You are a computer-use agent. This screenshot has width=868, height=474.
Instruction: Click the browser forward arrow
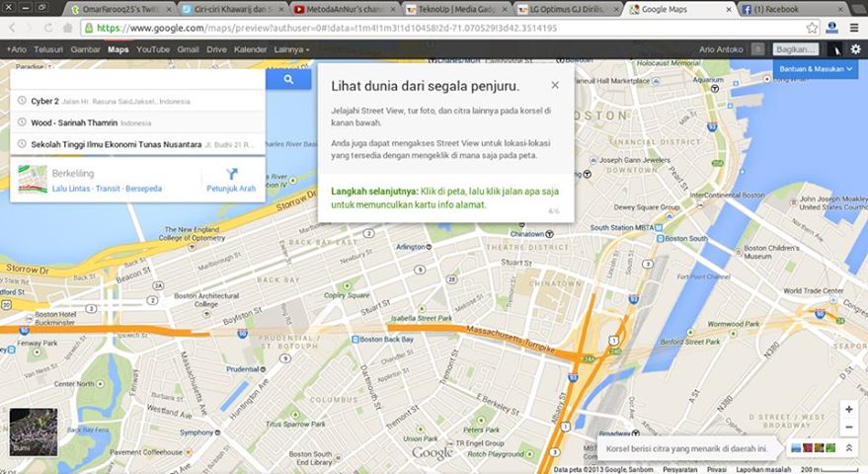[31, 28]
